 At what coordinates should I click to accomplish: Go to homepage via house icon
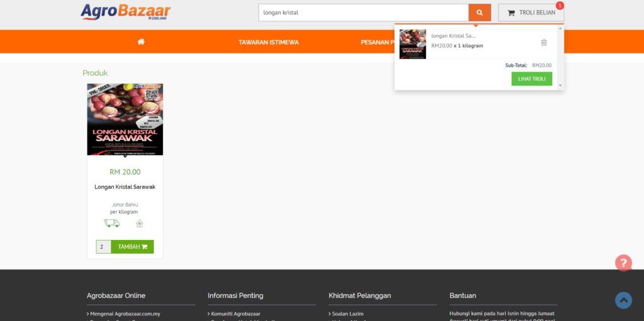(141, 42)
